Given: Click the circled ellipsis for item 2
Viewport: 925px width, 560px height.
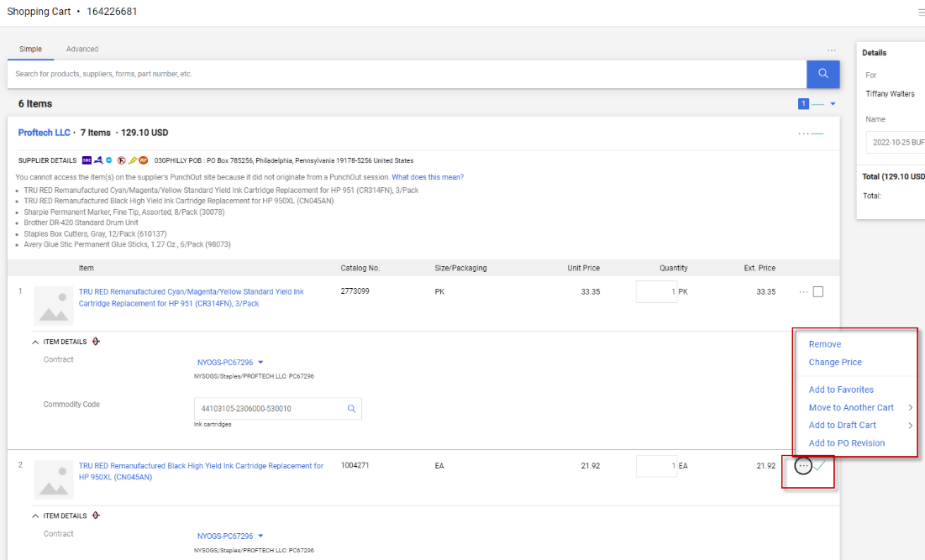Looking at the screenshot, I should (803, 466).
